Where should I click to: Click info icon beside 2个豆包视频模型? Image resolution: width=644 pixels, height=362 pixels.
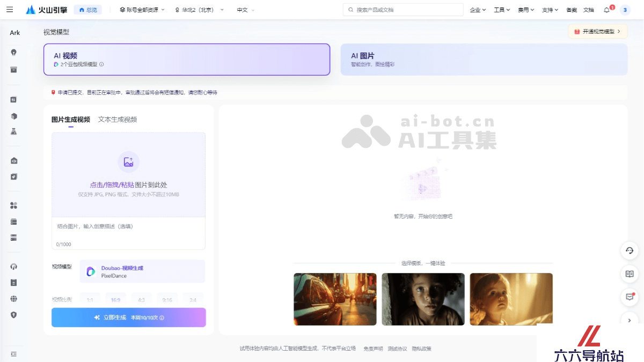[x=101, y=64]
